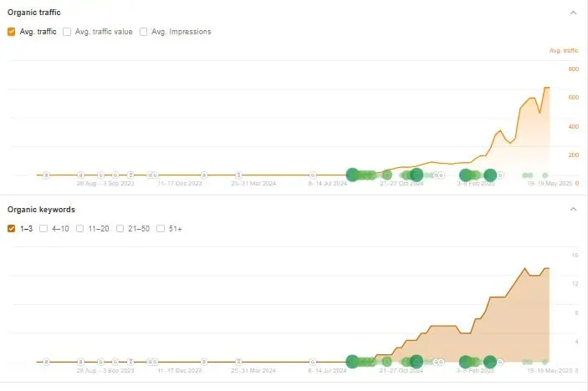Click the 12 value on keywords axis

pos(575,284)
